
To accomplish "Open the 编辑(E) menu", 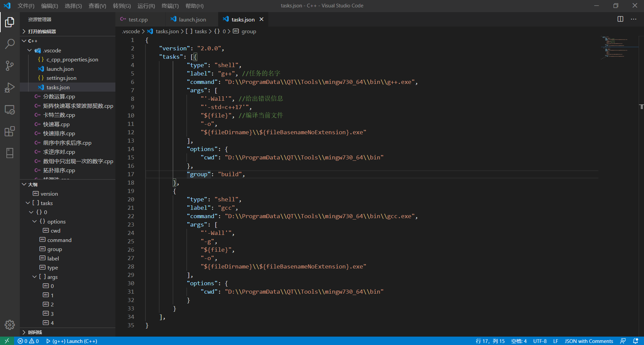I will [x=50, y=6].
